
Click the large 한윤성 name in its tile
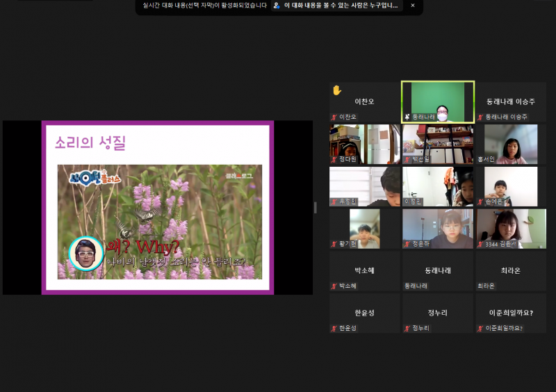tap(364, 313)
